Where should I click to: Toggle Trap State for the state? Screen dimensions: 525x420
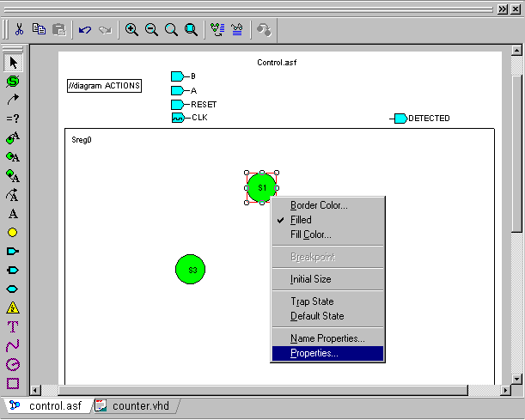tap(312, 301)
